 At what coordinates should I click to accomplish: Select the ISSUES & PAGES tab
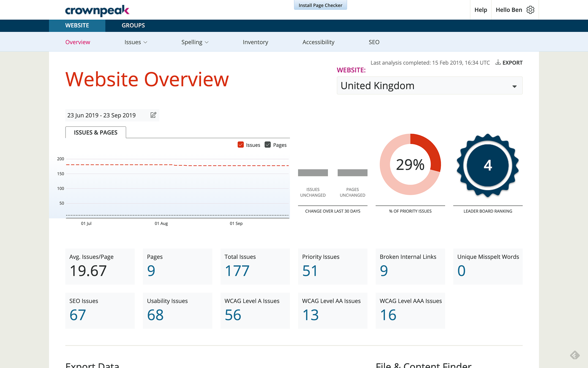tap(96, 132)
